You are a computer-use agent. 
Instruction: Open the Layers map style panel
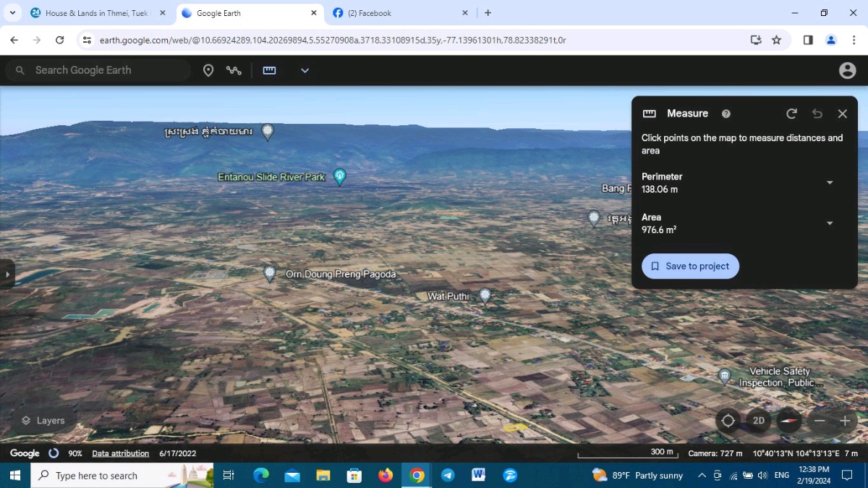click(43, 421)
